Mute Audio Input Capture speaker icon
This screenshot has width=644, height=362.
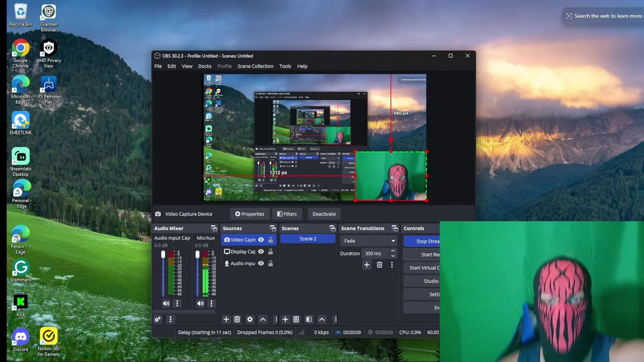166,303
